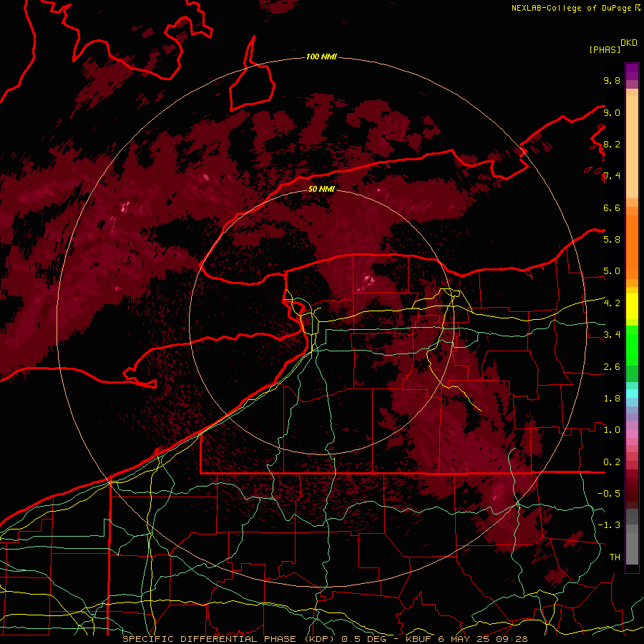Viewport: 644px width, 644px height.
Task: Pick the cyan swatch on the color bar
Action: pyautogui.click(x=632, y=394)
